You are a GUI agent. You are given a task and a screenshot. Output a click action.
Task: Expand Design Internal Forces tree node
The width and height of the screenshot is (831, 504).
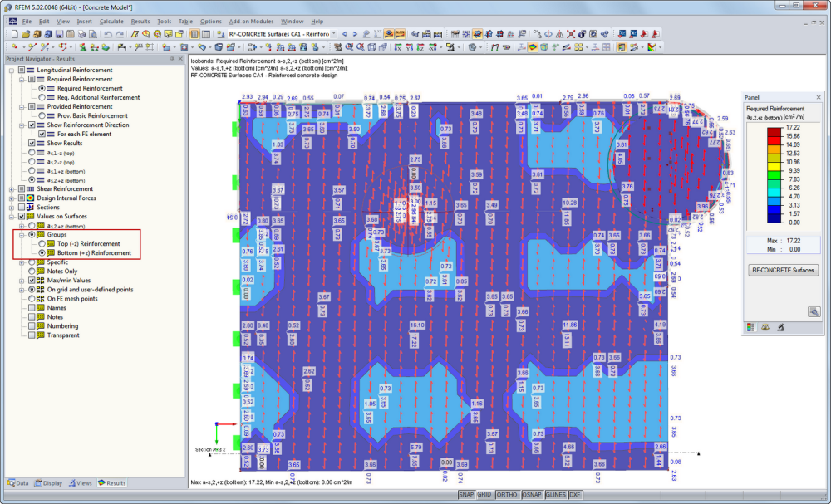tap(12, 198)
